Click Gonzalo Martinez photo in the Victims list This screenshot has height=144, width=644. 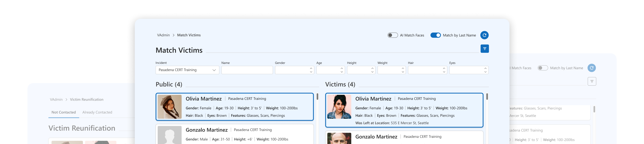tap(339, 138)
